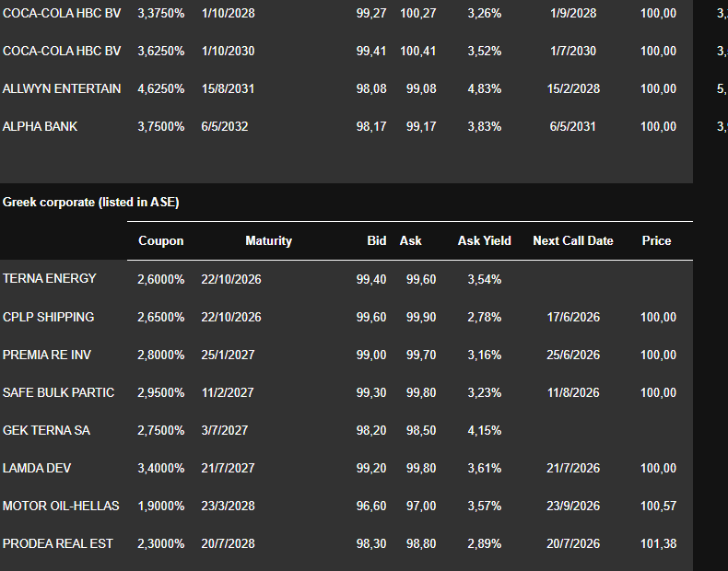Select TERNA ENERGY maturity 22/10/2026
This screenshot has height=571, width=728.
[x=231, y=279]
